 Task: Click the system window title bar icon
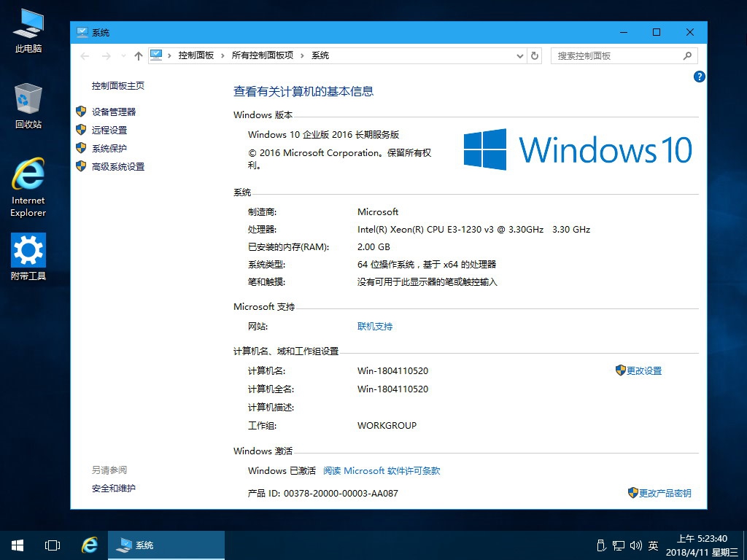click(x=82, y=32)
